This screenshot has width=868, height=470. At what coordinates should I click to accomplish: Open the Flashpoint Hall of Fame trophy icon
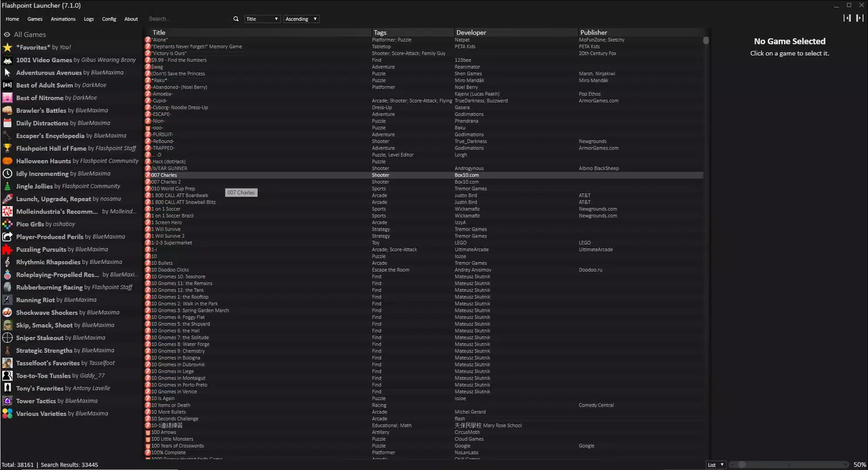point(7,148)
